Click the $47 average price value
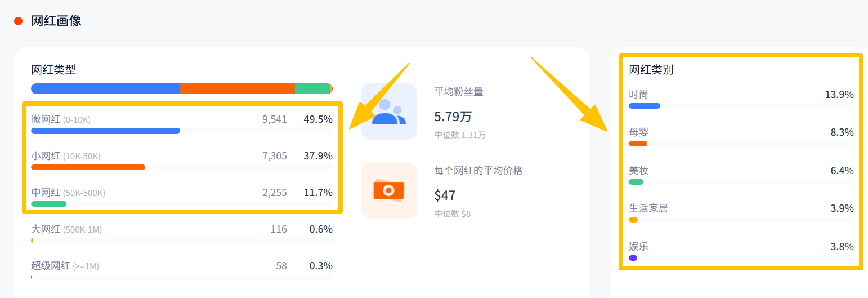This screenshot has height=298, width=868. (445, 195)
